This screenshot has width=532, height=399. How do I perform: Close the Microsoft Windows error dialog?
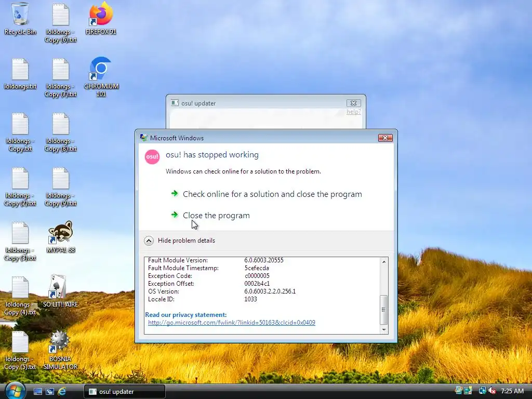click(385, 138)
